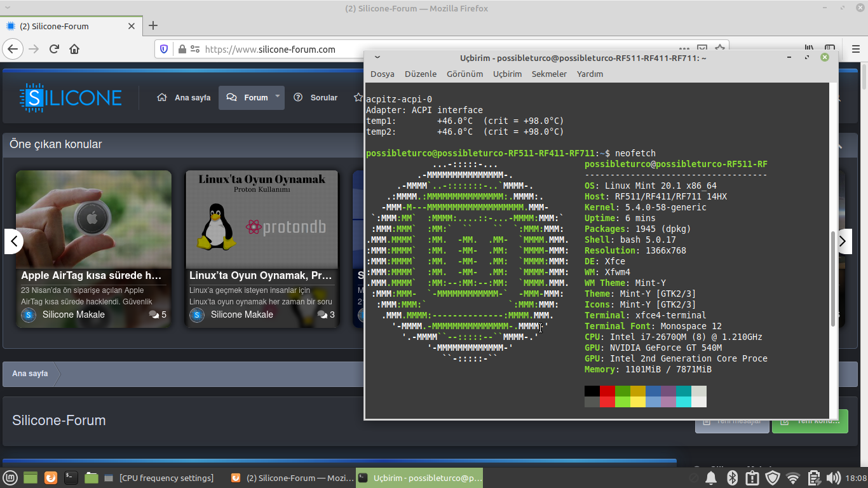Open the Wi-Fi network tray icon
Screen dimensions: 868x488
click(792, 478)
